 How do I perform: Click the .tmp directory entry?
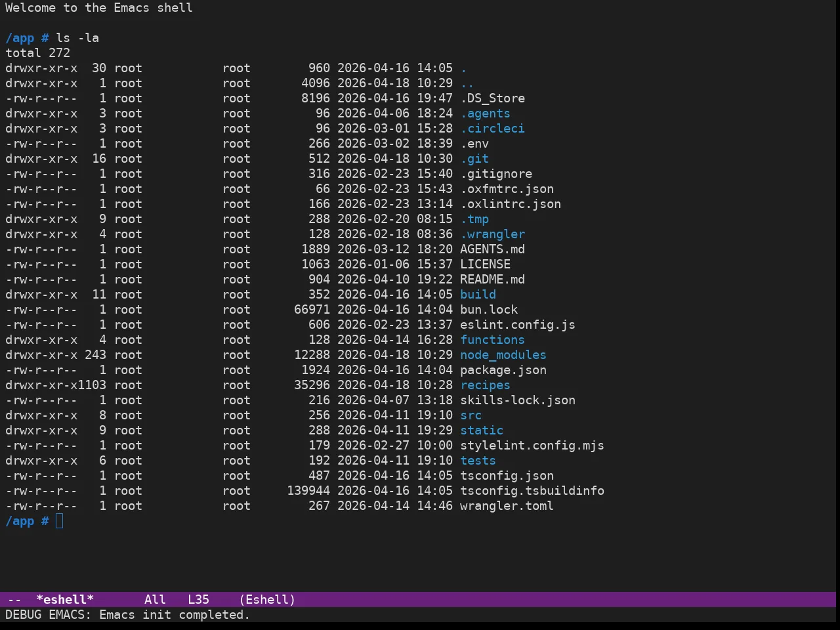click(x=474, y=219)
